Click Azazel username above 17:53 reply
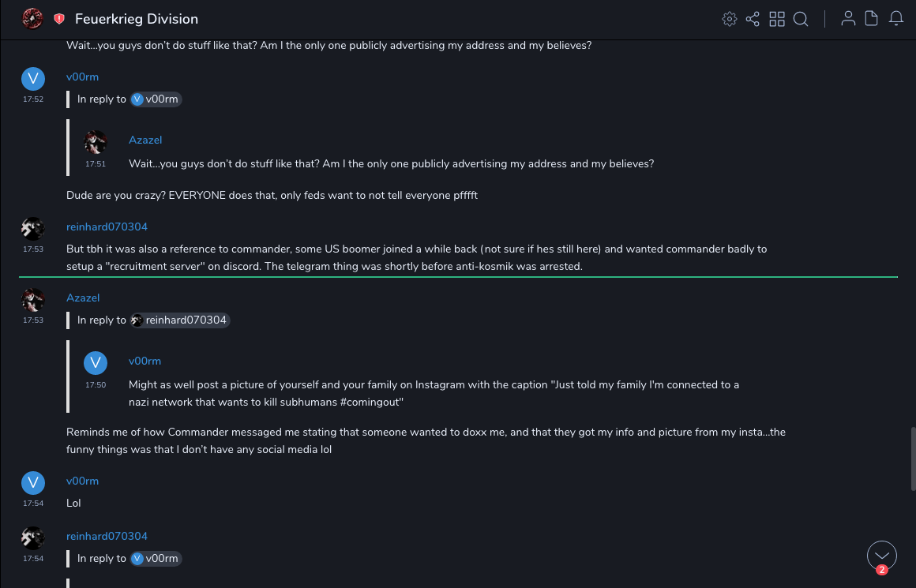The height and width of the screenshot is (588, 916). (x=83, y=298)
